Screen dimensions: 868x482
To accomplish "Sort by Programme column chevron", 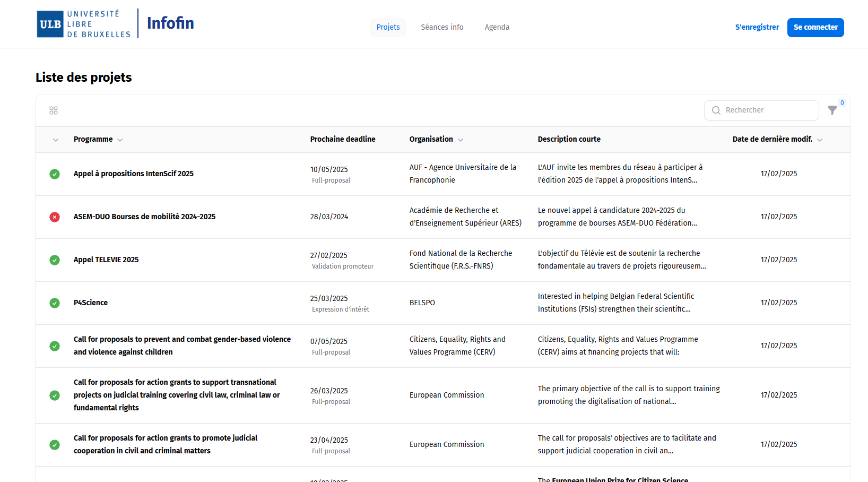I will click(120, 140).
